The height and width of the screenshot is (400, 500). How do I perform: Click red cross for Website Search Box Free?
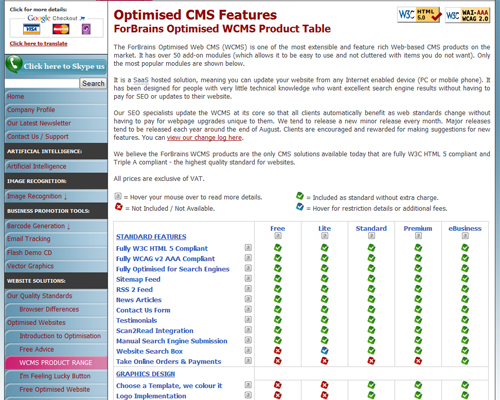pos(278,350)
